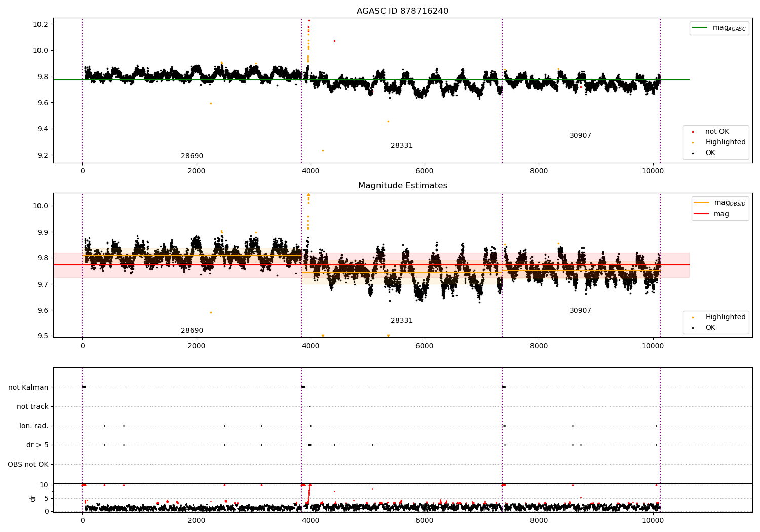
Task: Click the 10.0 y-axis tick in middle plot
Action: [x=41, y=206]
